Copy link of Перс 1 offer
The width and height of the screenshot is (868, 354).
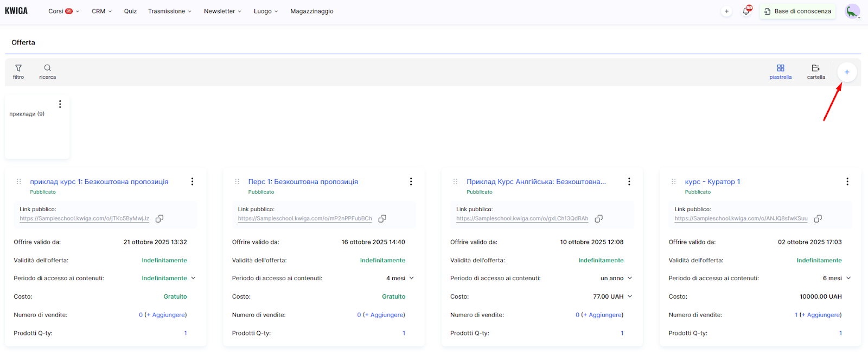382,219
